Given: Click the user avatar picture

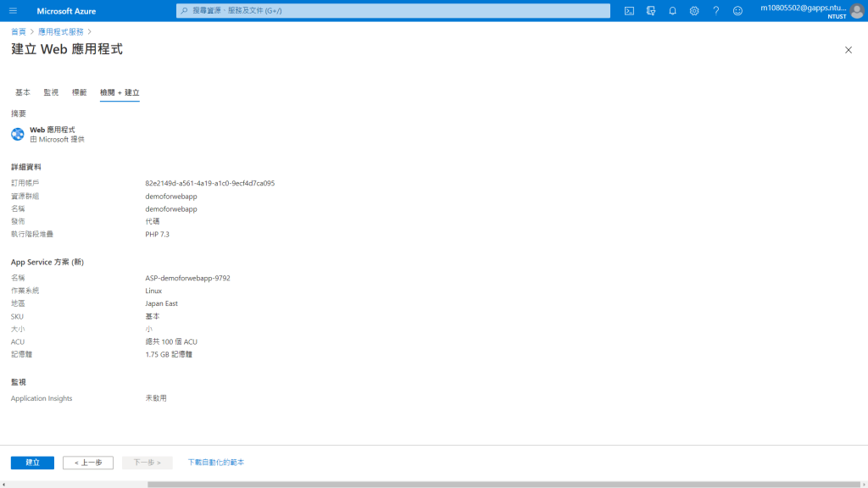Looking at the screenshot, I should [857, 10].
